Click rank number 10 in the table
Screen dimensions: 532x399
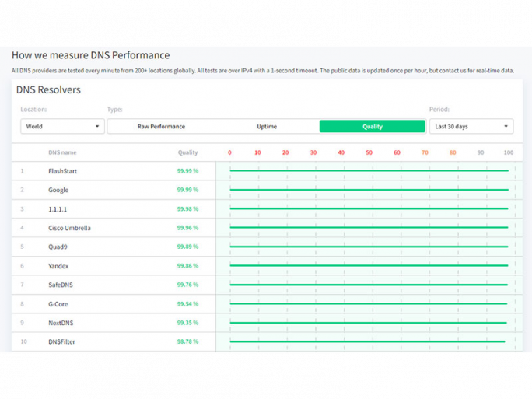(23, 341)
